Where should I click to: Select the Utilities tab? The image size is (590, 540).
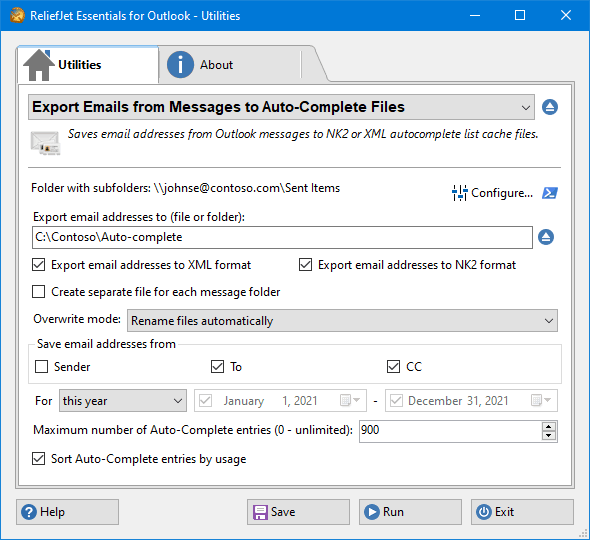click(88, 65)
